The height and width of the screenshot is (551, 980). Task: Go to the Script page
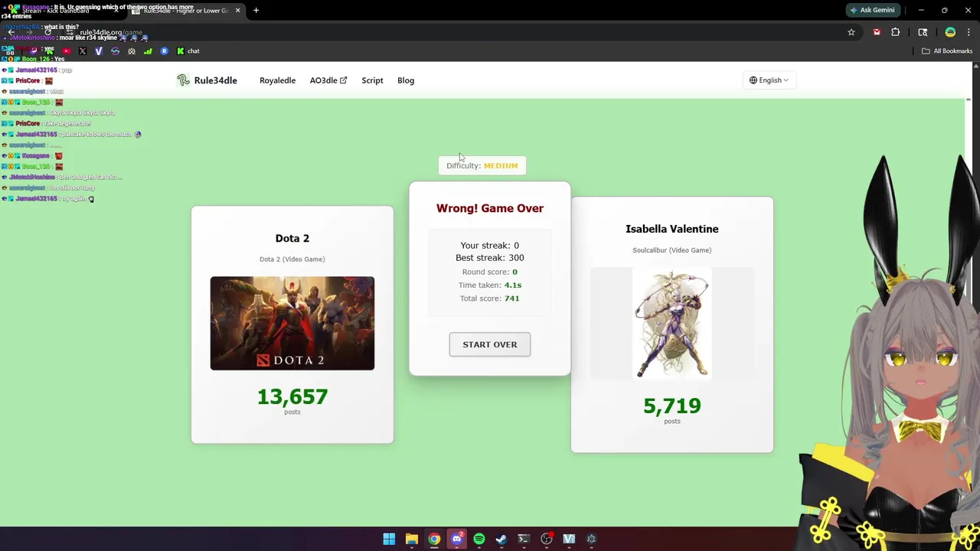point(372,80)
